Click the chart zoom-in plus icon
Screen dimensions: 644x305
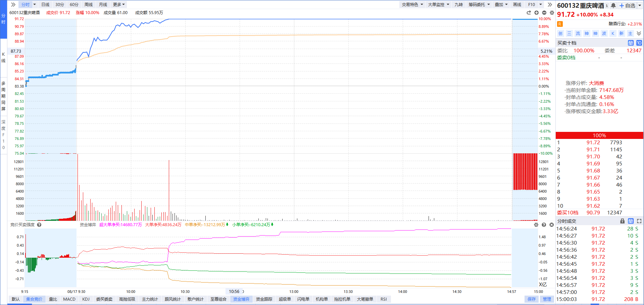(x=536, y=13)
